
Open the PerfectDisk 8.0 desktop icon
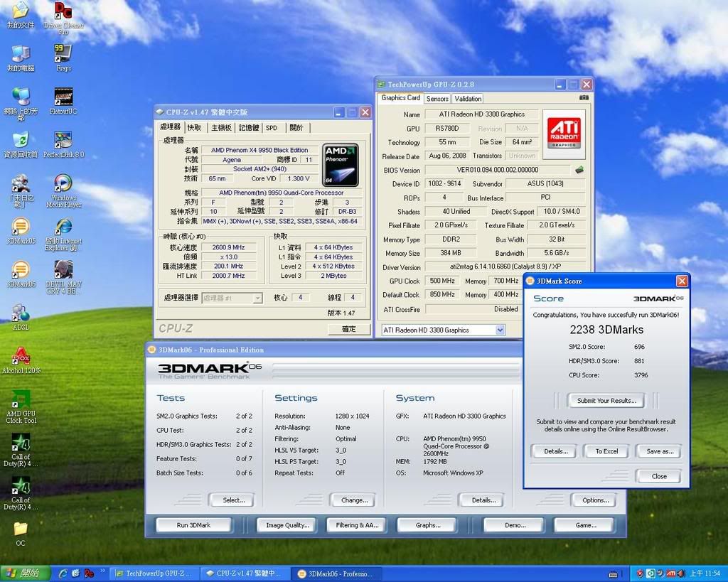[63, 144]
